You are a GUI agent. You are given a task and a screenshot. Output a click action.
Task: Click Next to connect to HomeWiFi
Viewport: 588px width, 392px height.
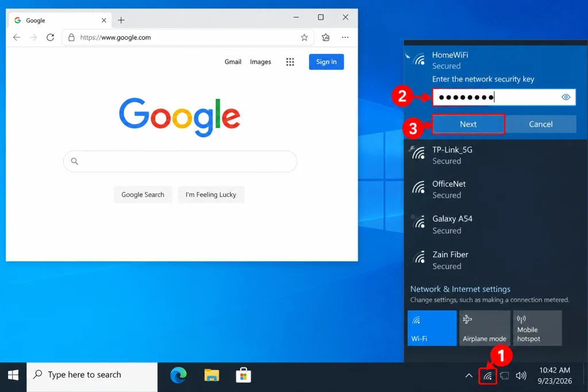coord(469,124)
